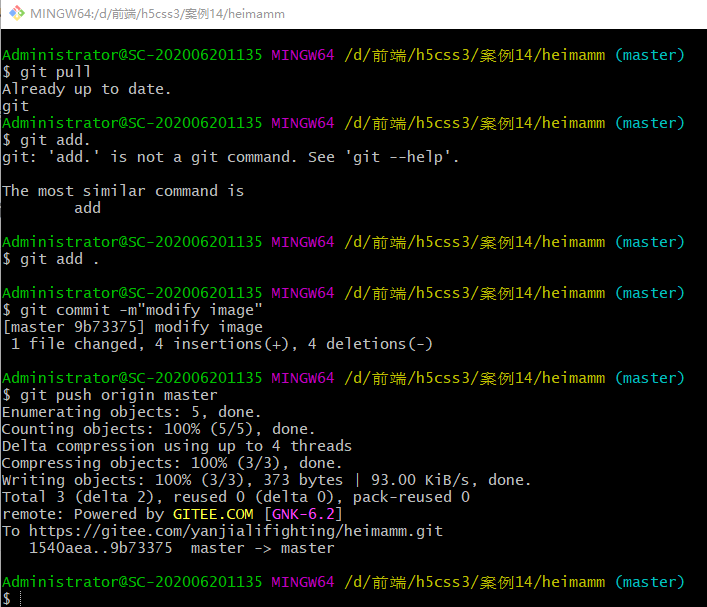Image resolution: width=707 pixels, height=607 pixels.
Task: Click the magenta GNK-6.2 text
Action: pyautogui.click(x=303, y=515)
